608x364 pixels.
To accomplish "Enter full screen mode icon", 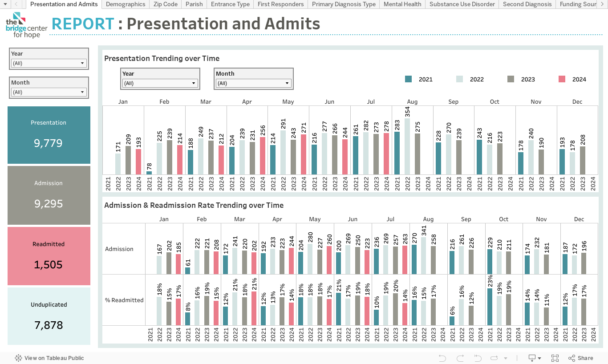I will coord(555,358).
